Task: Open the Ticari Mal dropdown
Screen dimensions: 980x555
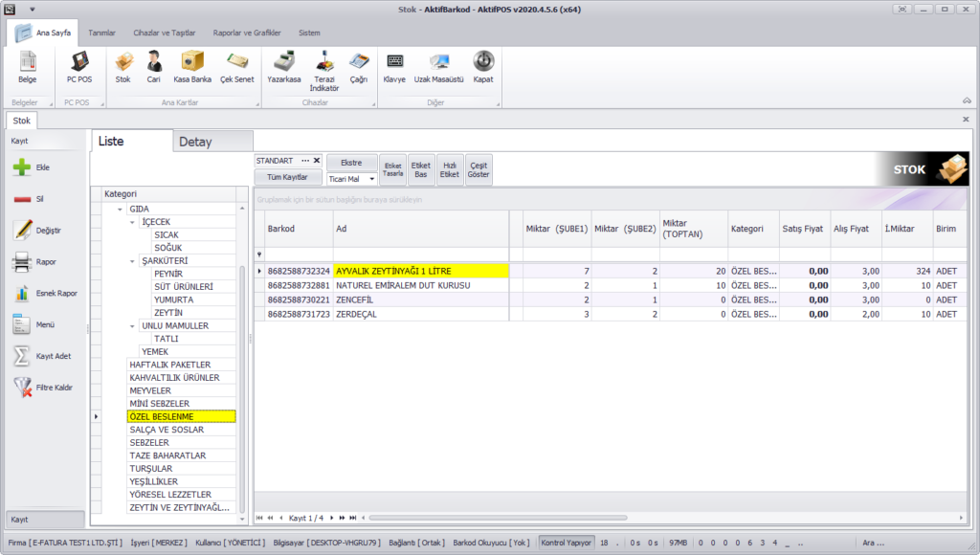Action: coord(371,179)
